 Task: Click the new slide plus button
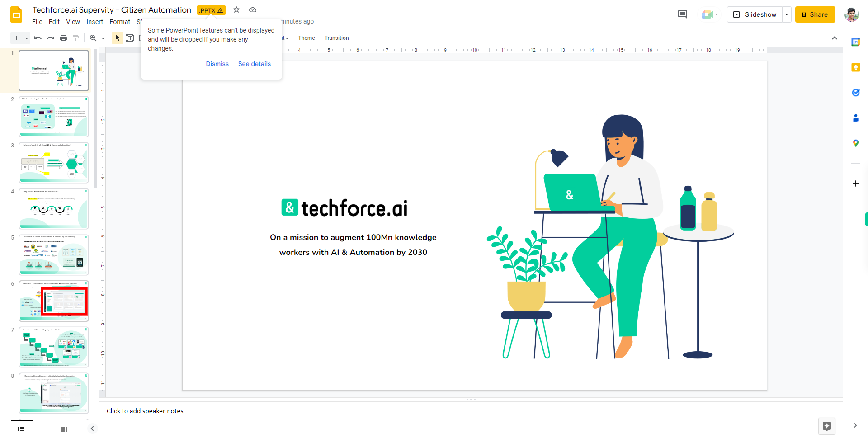tap(17, 38)
